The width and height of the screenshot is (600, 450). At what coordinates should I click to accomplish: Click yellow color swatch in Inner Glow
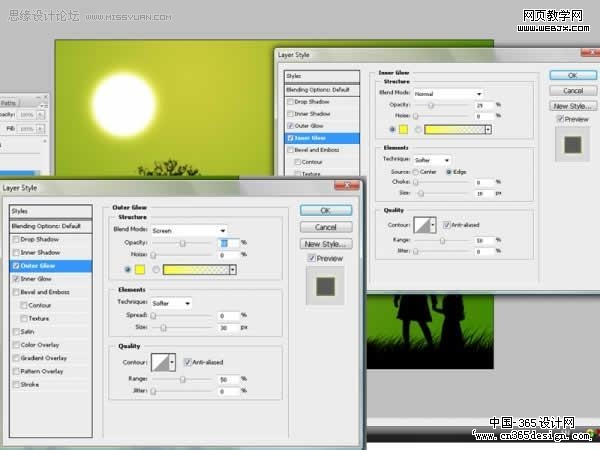tap(403, 130)
